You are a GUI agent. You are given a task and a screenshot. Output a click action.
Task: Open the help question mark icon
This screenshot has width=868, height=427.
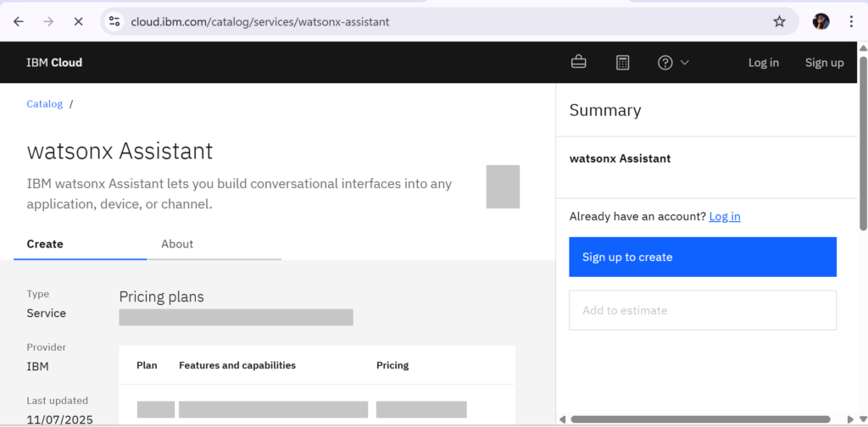665,63
